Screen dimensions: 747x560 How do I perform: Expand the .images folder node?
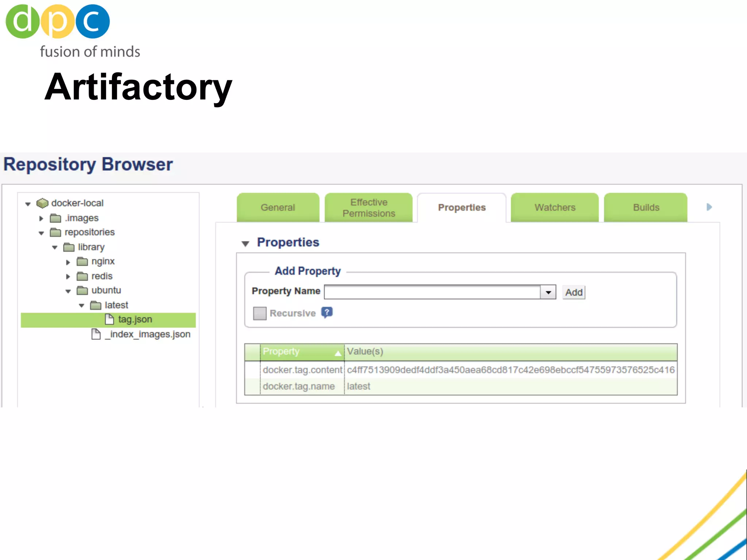[41, 218]
